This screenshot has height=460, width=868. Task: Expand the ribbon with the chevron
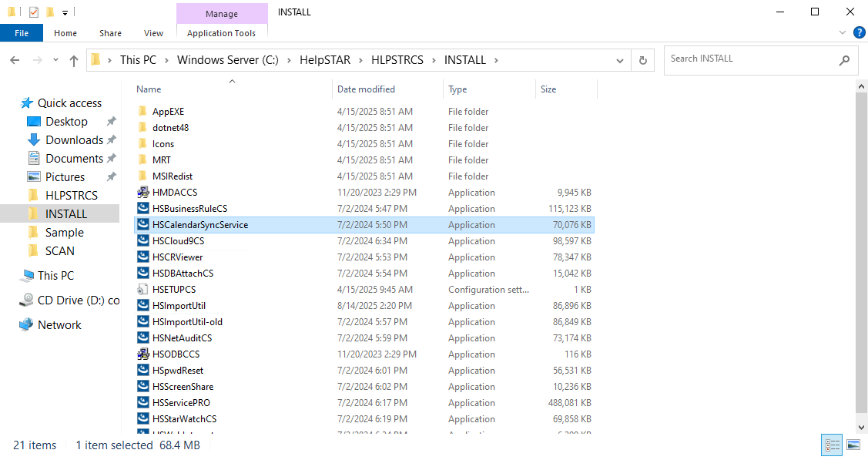(x=842, y=33)
